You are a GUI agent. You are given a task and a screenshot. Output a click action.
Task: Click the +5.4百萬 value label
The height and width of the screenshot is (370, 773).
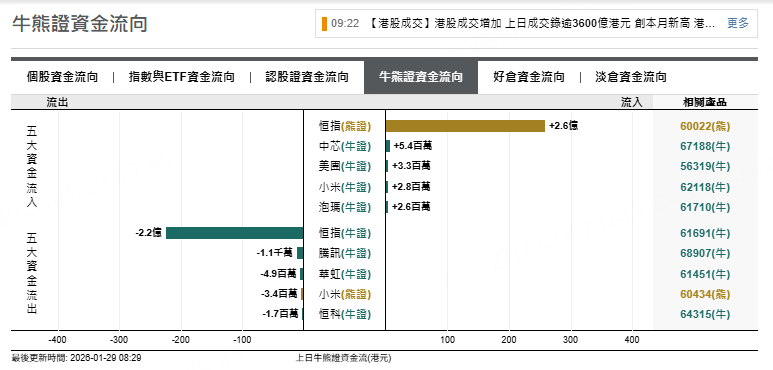[x=413, y=146]
